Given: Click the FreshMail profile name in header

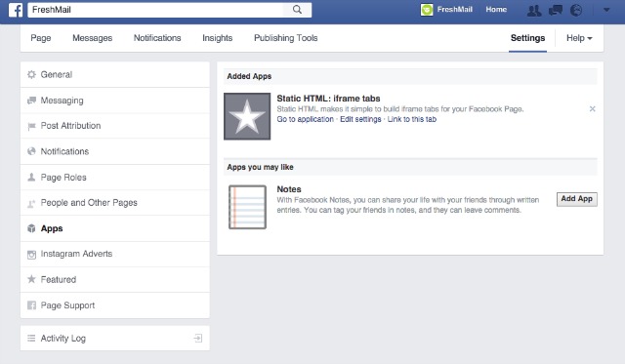Looking at the screenshot, I should pos(455,9).
